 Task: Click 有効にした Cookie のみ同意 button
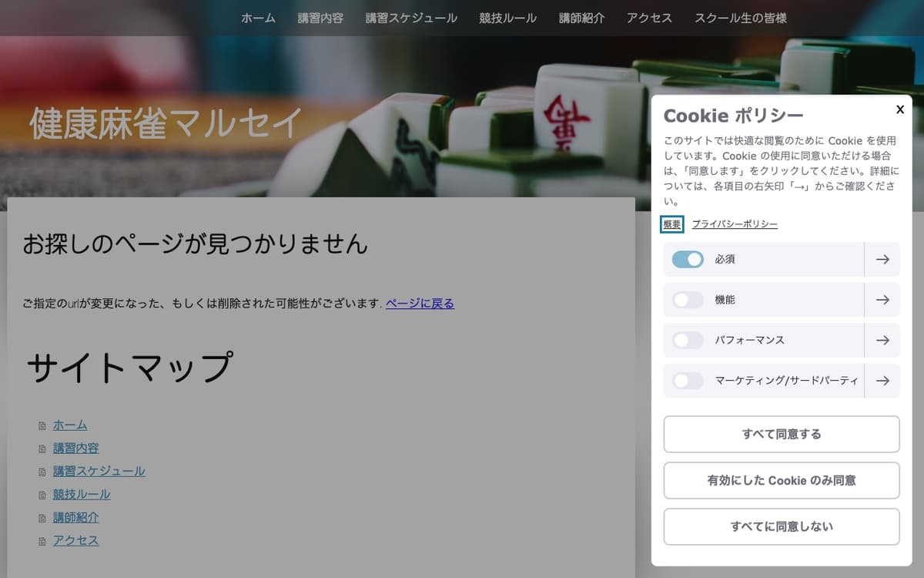[782, 481]
